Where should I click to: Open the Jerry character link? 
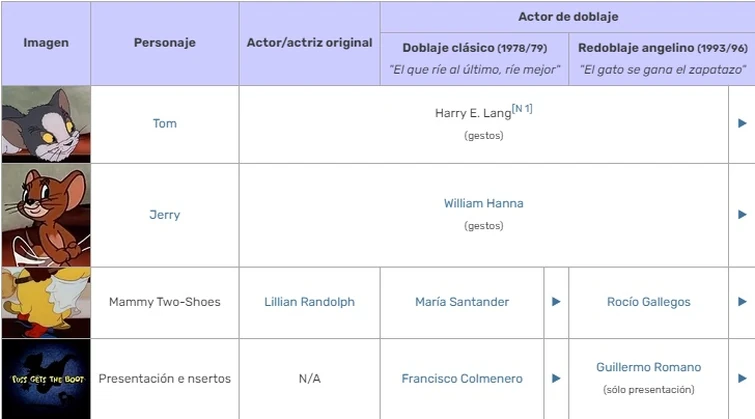pos(164,214)
